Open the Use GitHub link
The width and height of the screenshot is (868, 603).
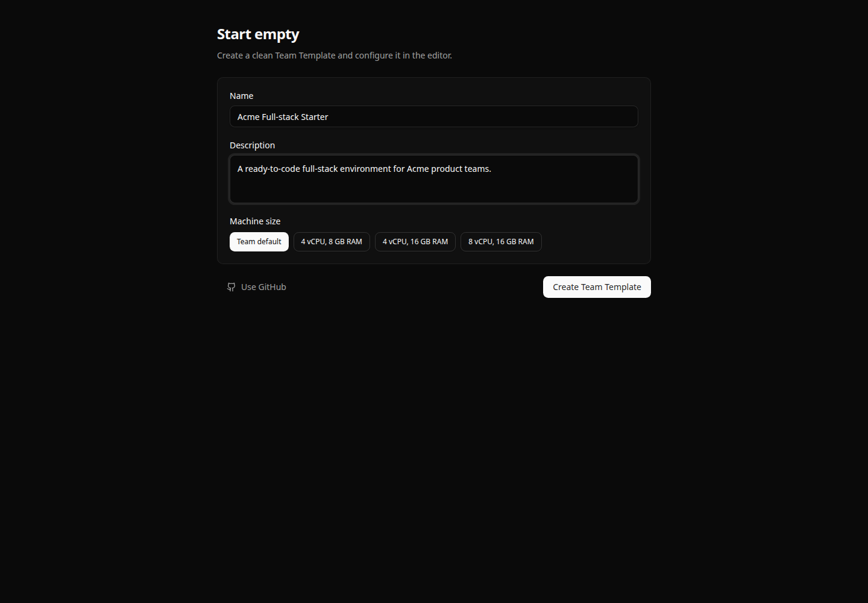256,287
